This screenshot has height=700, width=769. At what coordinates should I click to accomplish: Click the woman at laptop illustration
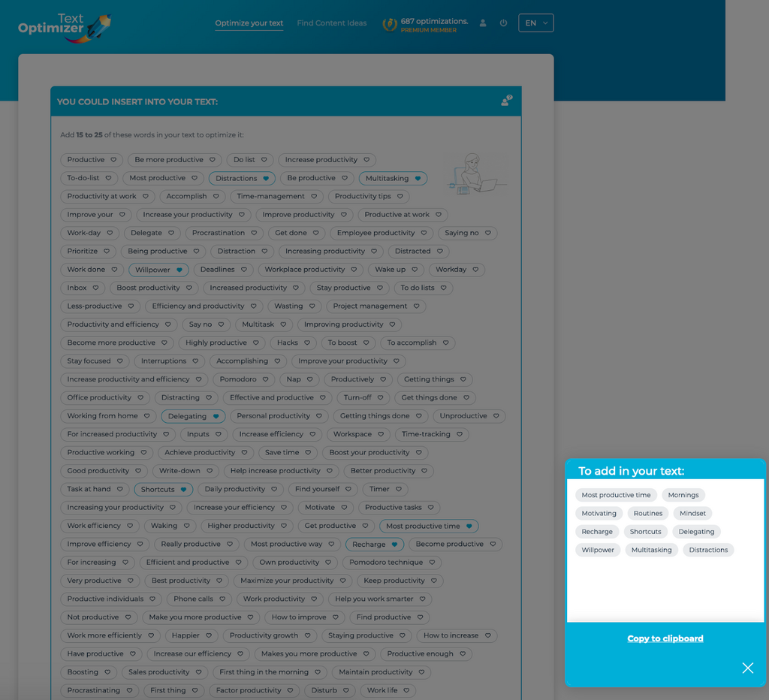pos(475,174)
